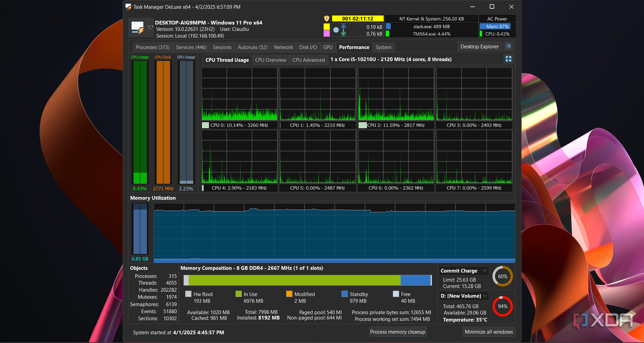This screenshot has height=343, width=644.
Task: Click the CPU 7 thread usage graph
Action: 474,157
